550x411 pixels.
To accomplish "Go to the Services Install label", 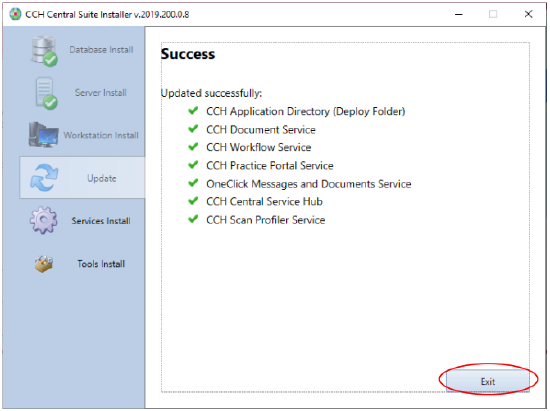I will point(101,221).
